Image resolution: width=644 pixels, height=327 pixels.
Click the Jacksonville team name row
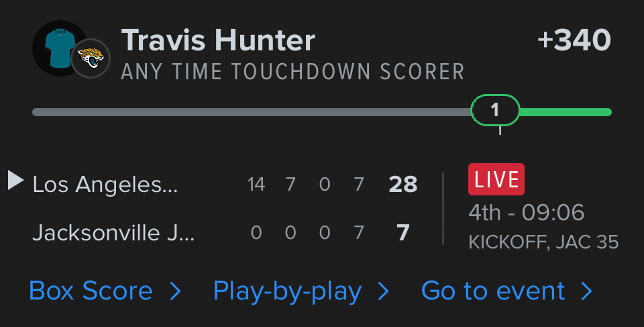(x=113, y=233)
